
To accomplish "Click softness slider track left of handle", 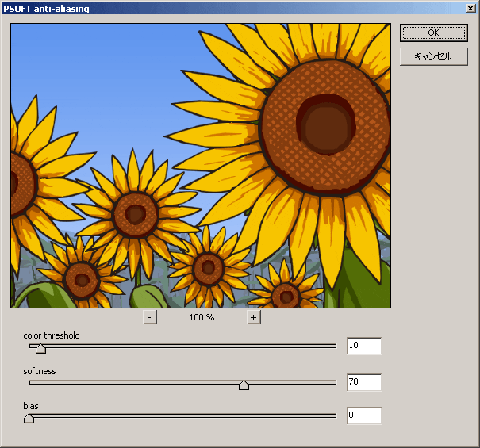I will (135, 382).
